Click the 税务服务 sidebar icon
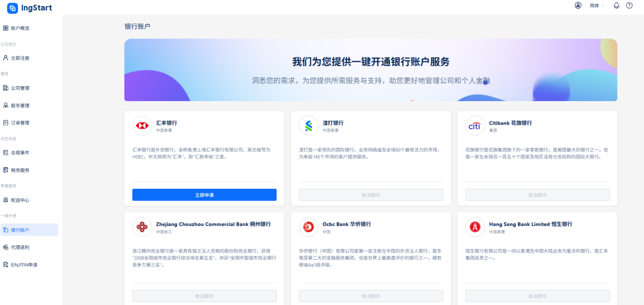 (x=6, y=170)
